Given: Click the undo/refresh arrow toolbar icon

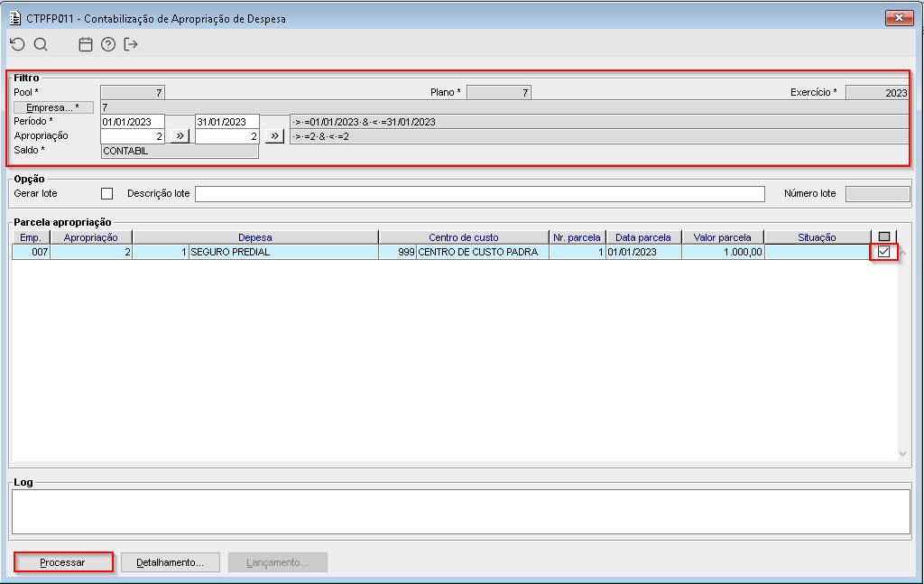Looking at the screenshot, I should coord(18,44).
